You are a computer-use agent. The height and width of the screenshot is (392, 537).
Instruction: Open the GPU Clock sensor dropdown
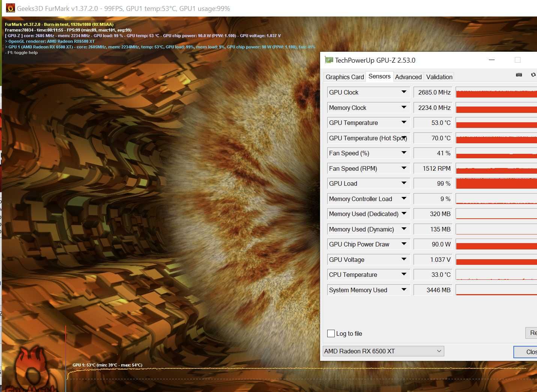(404, 92)
